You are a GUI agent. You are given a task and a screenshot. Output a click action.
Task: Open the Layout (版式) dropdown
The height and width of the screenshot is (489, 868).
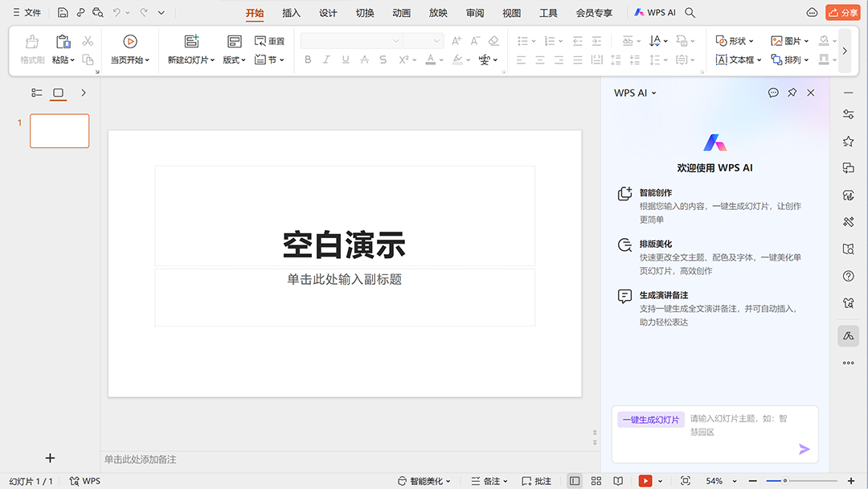(x=234, y=60)
